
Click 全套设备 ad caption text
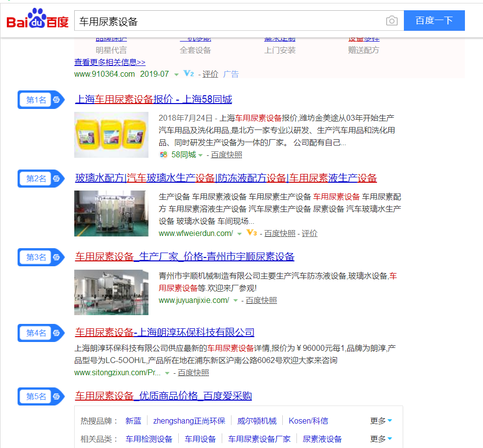(x=195, y=50)
